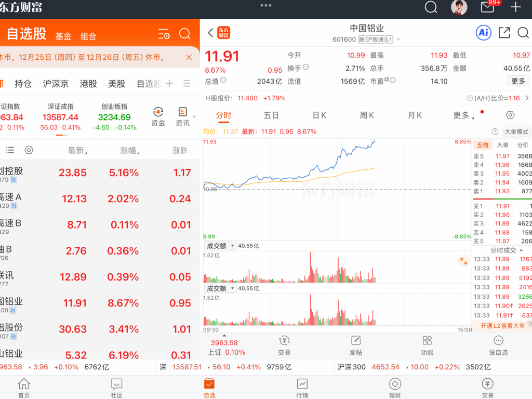The width and height of the screenshot is (532, 399).
Task: Switch to 日K chart tab
Action: point(320,115)
